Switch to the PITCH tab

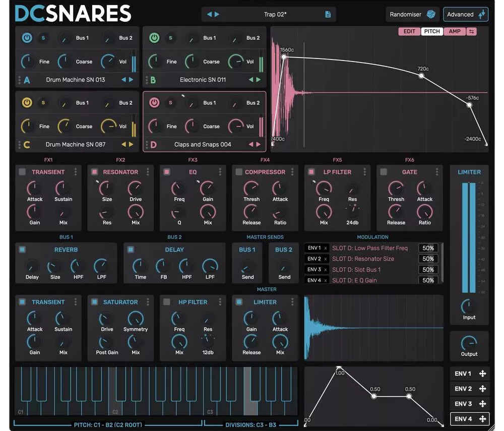tap(431, 31)
